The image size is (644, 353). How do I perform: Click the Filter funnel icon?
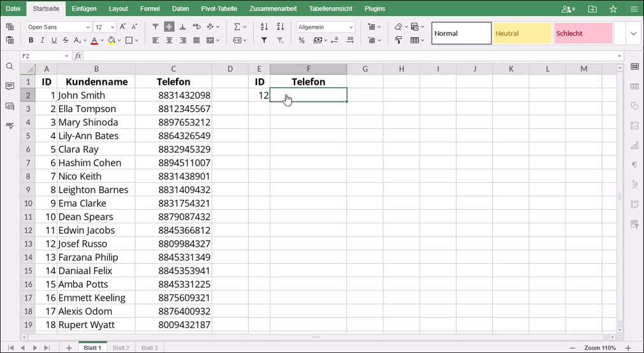point(264,40)
